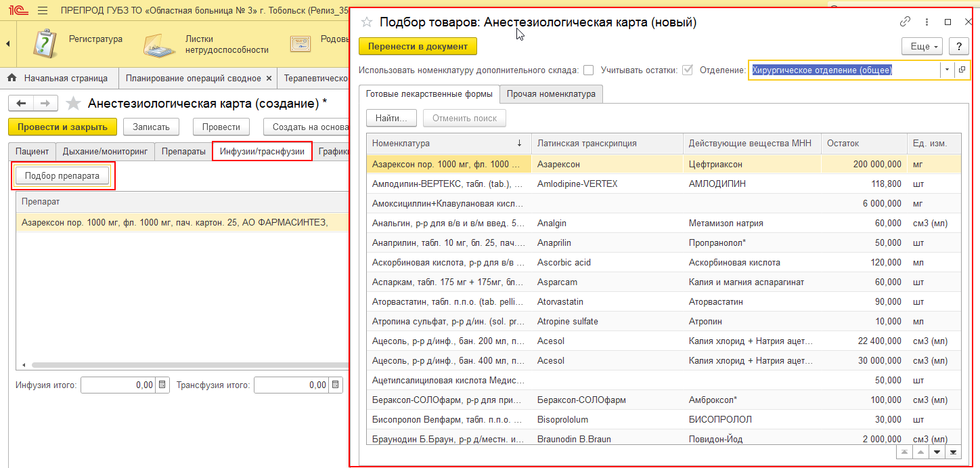Copy link to Подбор товаров dialog
The image size is (980, 468).
[905, 22]
